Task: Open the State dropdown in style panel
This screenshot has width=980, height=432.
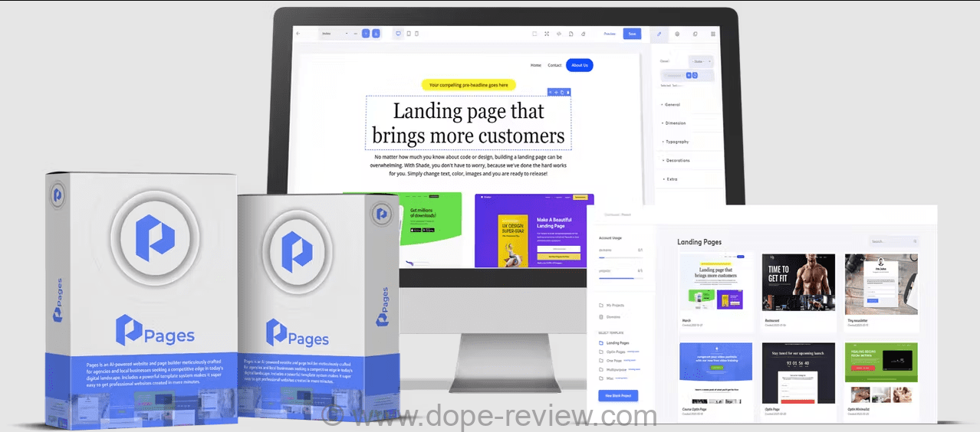Action: click(701, 61)
